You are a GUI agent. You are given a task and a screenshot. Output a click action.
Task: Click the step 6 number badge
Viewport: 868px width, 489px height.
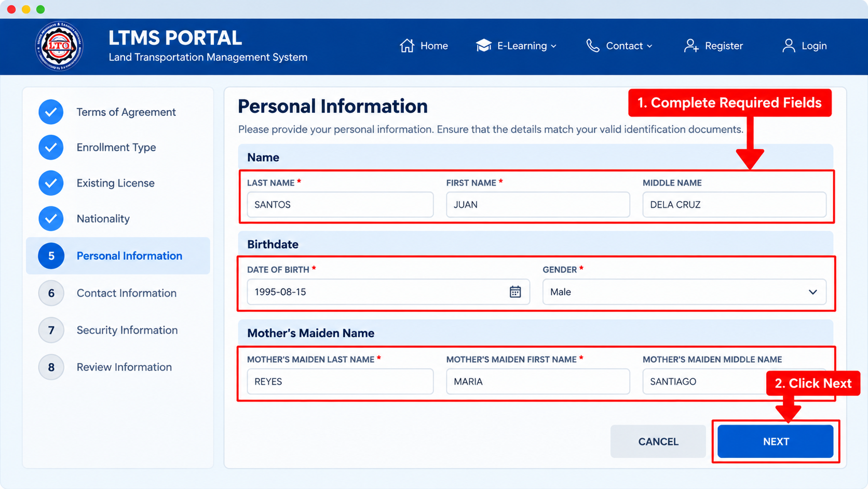51,293
